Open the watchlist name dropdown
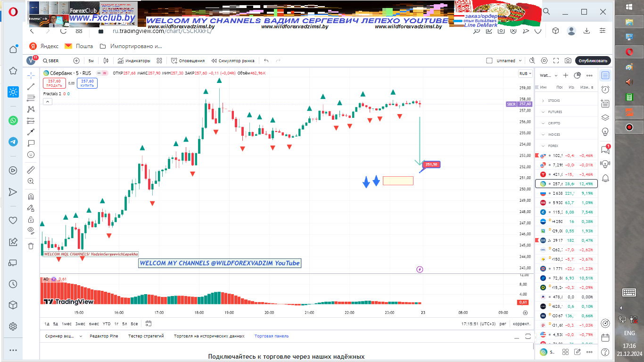644x362 pixels. point(549,75)
